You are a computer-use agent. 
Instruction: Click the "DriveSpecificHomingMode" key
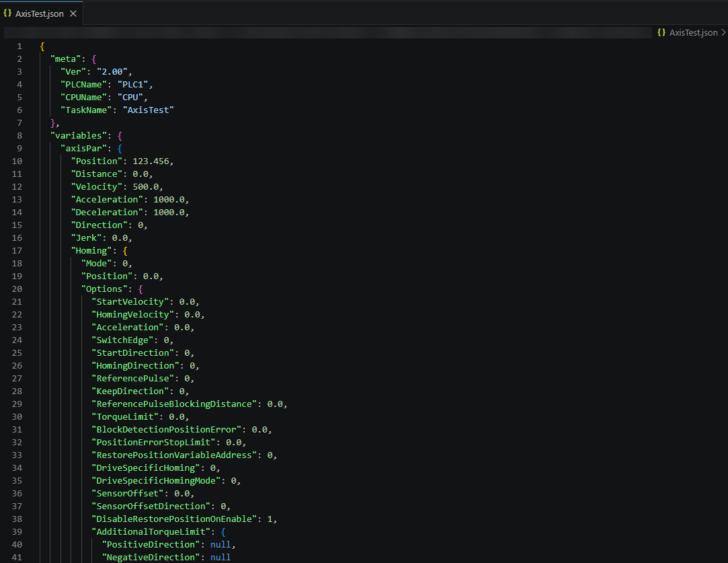point(156,480)
